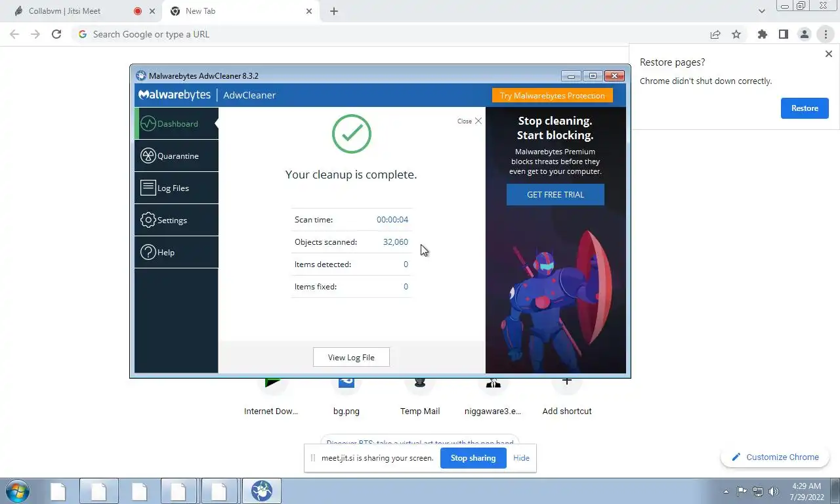Screen dimensions: 840x504
Task: Click the 'Your cleanup is complete.' message
Action: click(351, 175)
